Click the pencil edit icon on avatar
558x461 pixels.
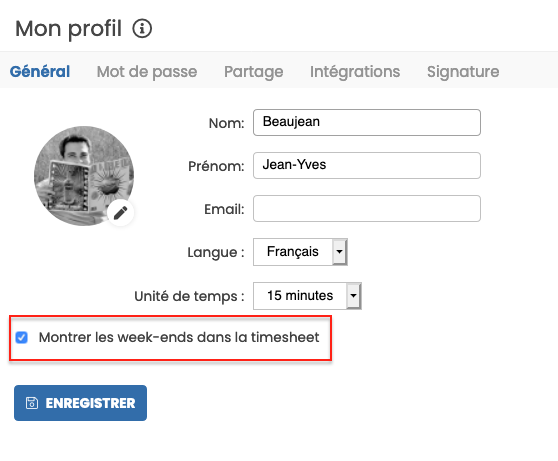click(121, 213)
